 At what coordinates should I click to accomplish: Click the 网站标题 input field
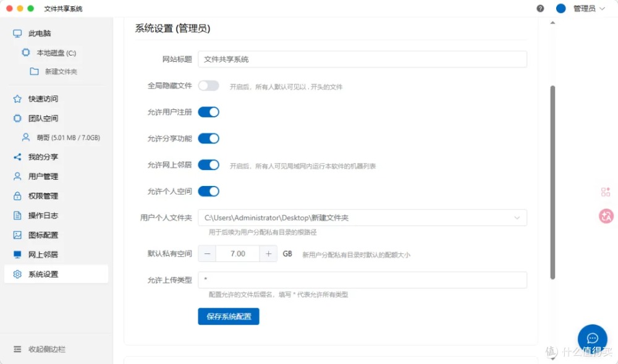click(362, 59)
